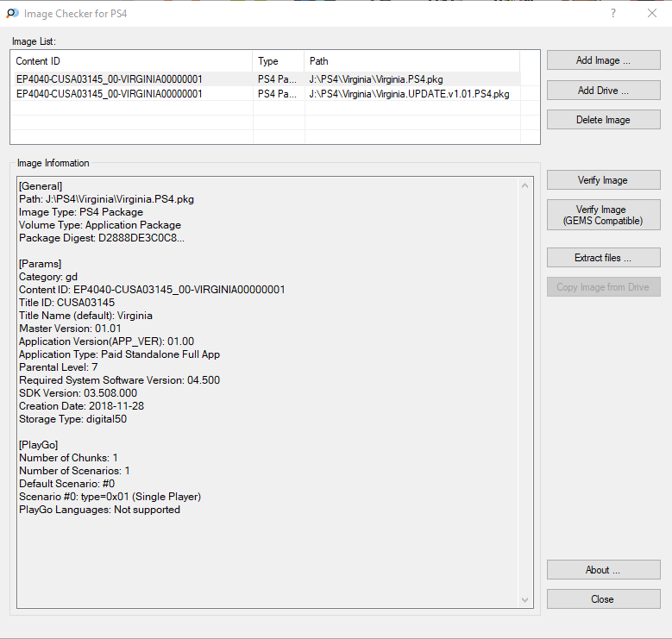672x639 pixels.
Task: Click Content ID line in Params section
Action: tap(152, 290)
